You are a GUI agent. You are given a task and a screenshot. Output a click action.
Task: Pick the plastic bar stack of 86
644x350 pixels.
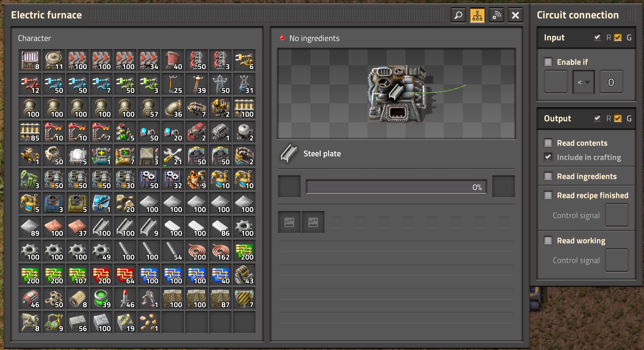point(220,227)
